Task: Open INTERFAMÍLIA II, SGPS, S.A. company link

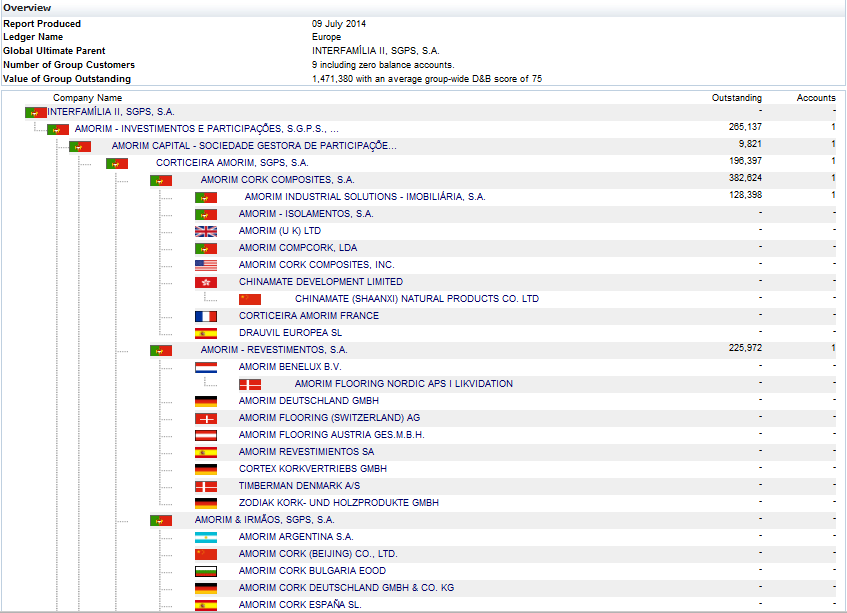Action: pyautogui.click(x=111, y=112)
